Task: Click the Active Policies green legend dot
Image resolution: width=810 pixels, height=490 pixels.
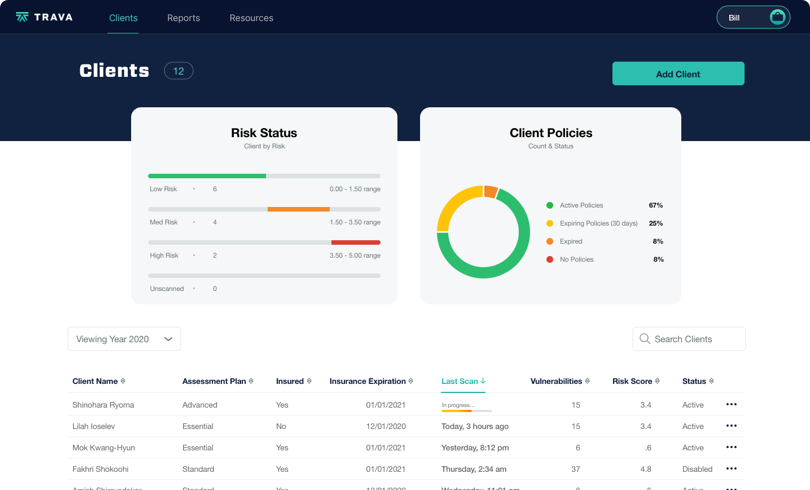Action: [x=550, y=205]
